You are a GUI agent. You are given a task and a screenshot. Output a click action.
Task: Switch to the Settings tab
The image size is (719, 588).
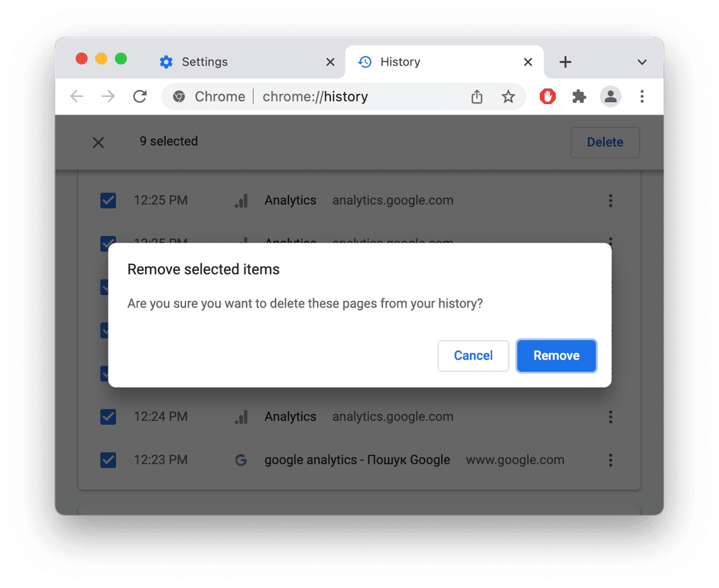pyautogui.click(x=205, y=62)
